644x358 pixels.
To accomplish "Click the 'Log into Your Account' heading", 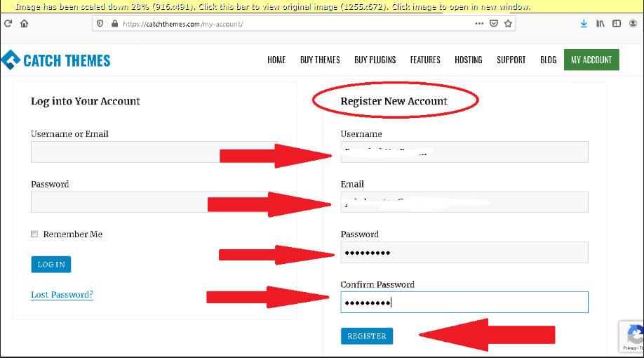I will point(86,101).
